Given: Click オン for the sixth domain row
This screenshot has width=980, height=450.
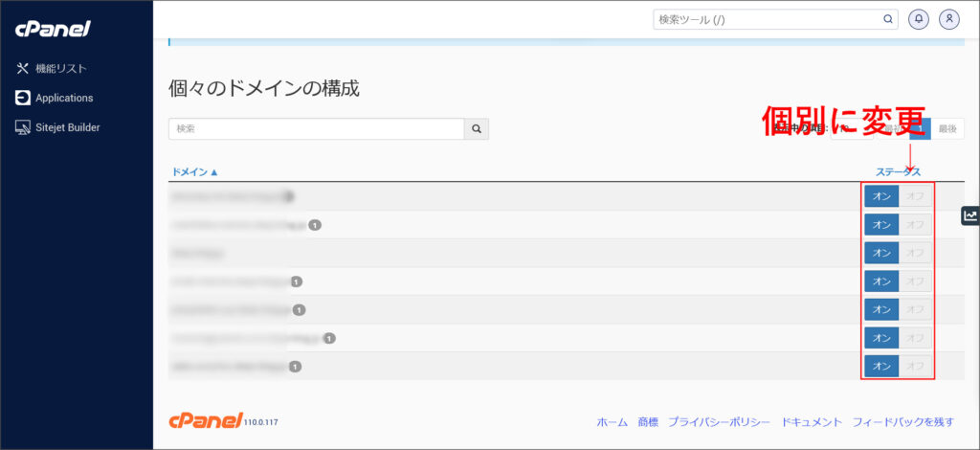Looking at the screenshot, I should click(881, 337).
